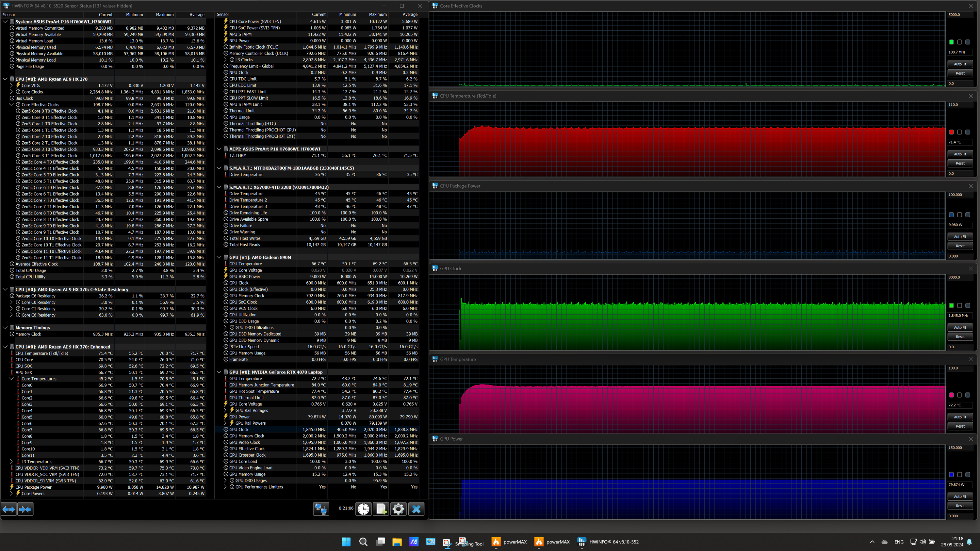
Task: Expand the GPU Rail Voltages row
Action: pyautogui.click(x=225, y=410)
